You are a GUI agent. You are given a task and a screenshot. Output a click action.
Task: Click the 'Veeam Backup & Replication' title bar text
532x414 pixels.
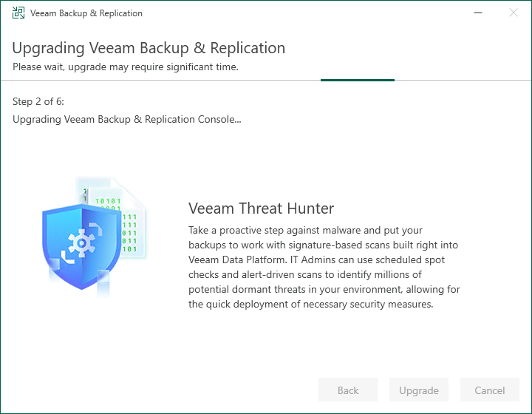86,13
